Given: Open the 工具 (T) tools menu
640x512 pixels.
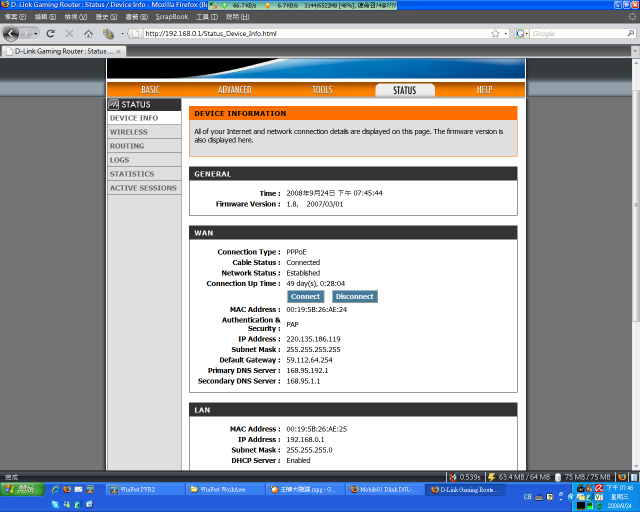Looking at the screenshot, I should pyautogui.click(x=207, y=17).
